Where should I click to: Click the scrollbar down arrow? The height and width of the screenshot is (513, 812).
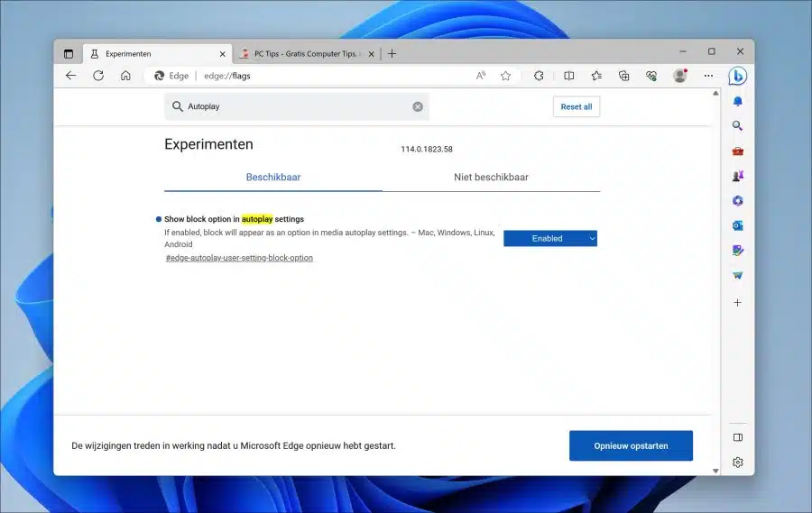coord(715,471)
